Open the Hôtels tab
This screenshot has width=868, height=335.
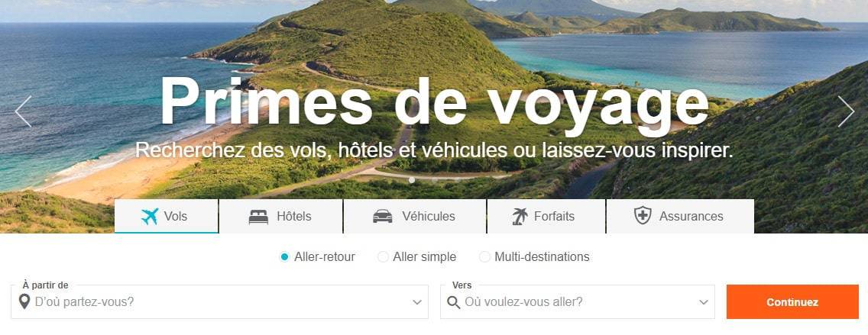click(x=281, y=216)
